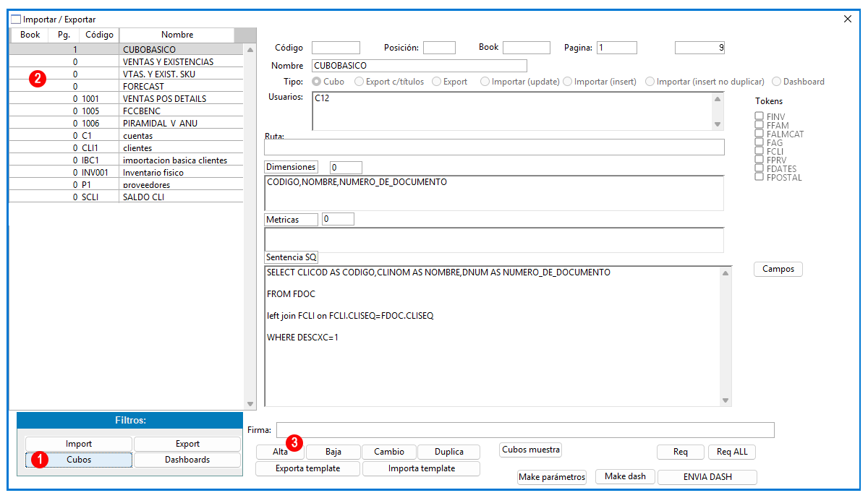Viewport: 868px width, 498px height.
Task: Select the VENTAS POS DETAILS row
Action: pos(126,99)
